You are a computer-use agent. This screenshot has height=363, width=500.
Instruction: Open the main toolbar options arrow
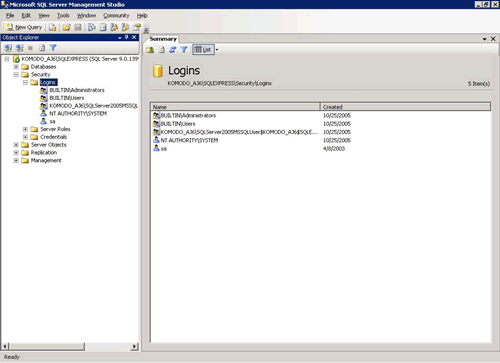tap(146, 30)
